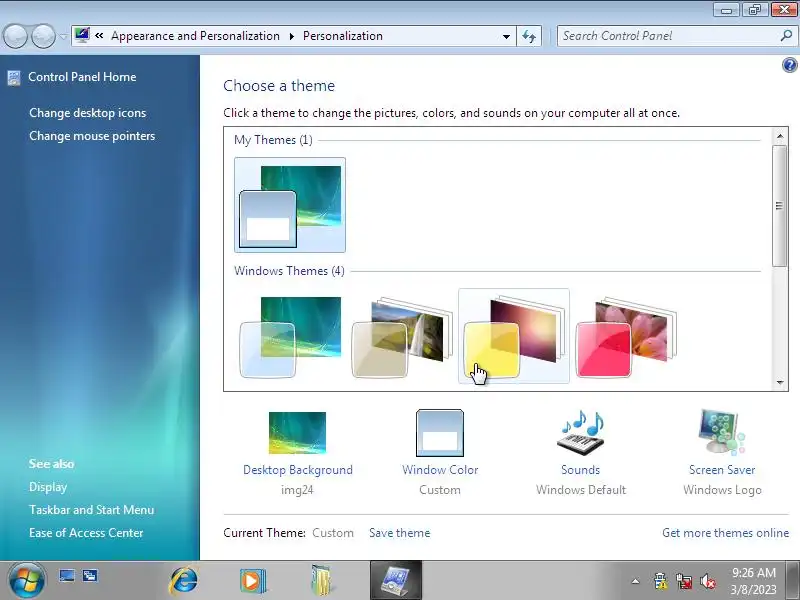Click the network tray icon

684,581
